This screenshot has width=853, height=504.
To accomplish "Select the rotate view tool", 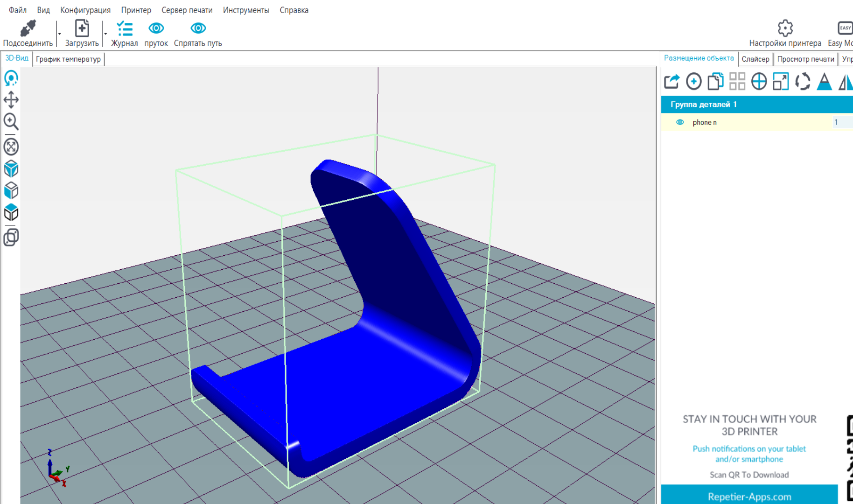I will pos(11,78).
